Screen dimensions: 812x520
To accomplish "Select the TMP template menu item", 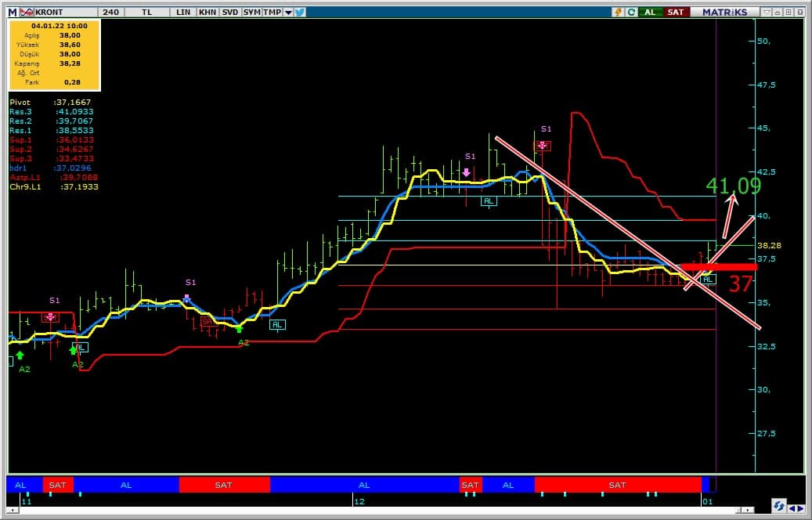I will [272, 13].
